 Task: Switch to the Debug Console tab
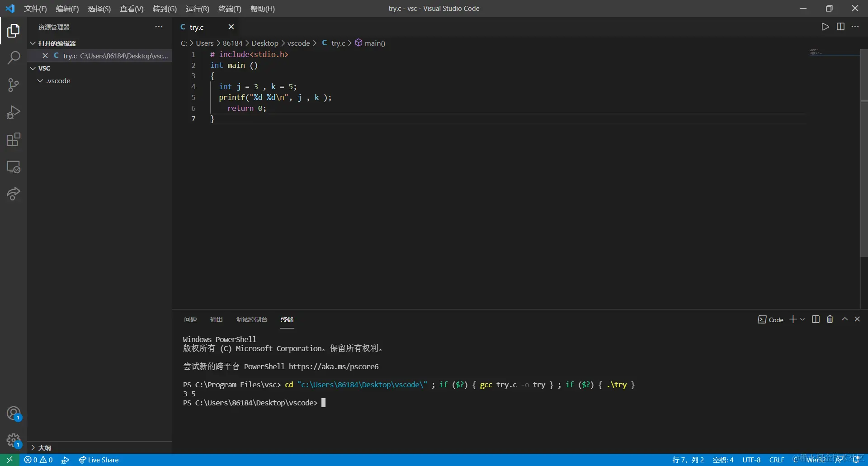point(252,319)
